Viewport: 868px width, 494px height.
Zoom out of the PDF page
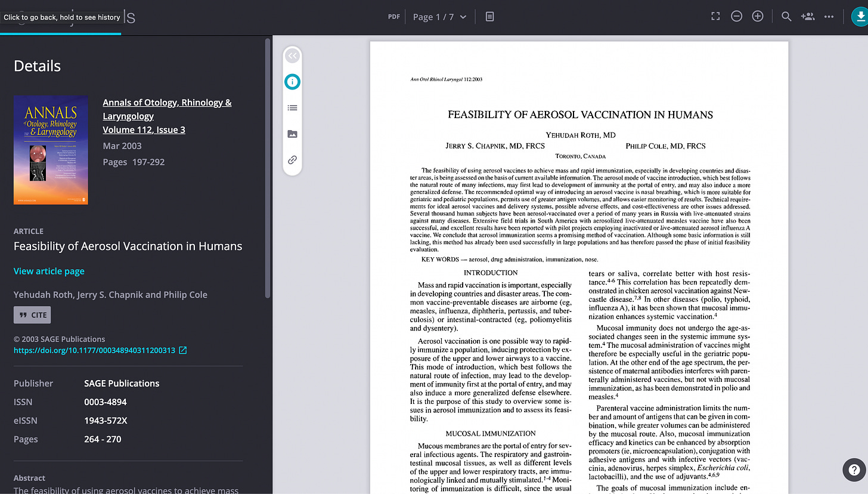pos(736,17)
